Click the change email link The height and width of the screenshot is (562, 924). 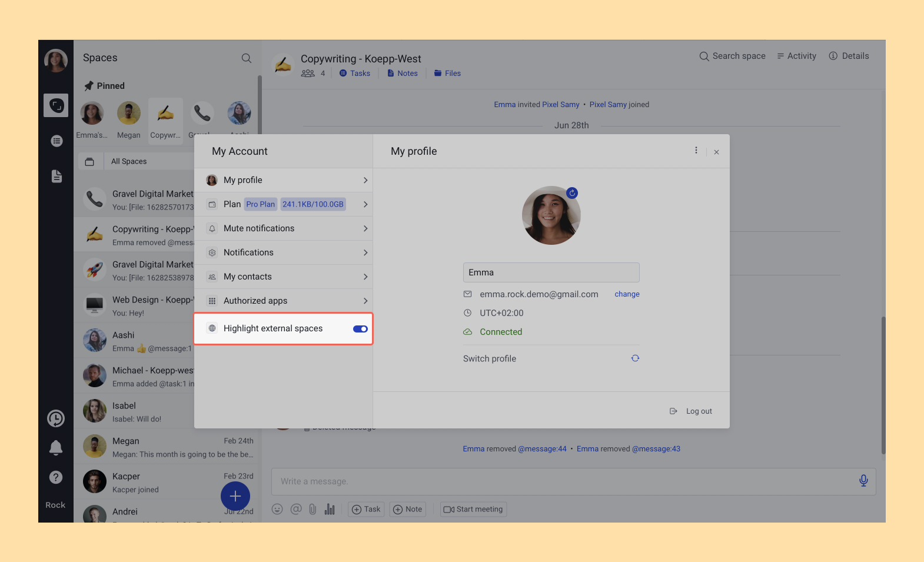click(x=627, y=294)
